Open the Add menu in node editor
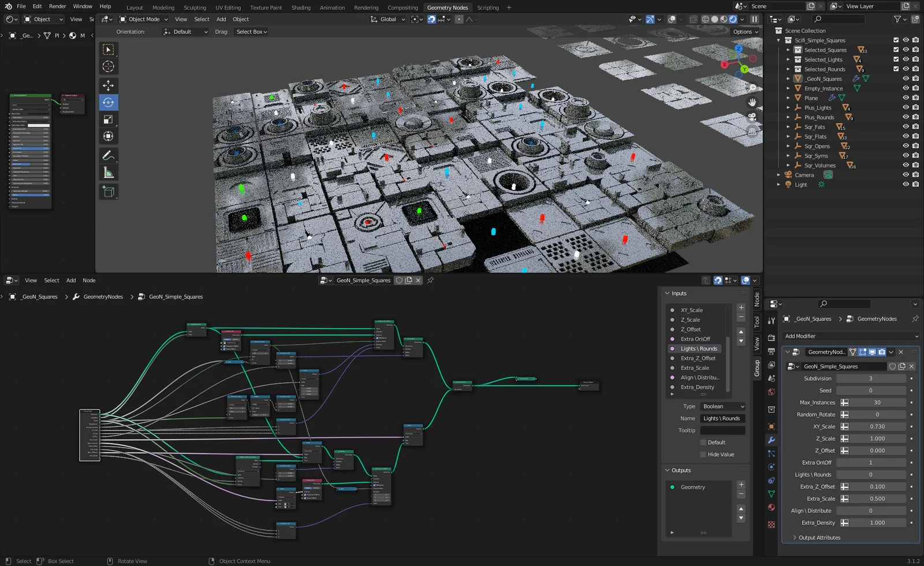Screen dimensions: 924x566 coord(71,281)
